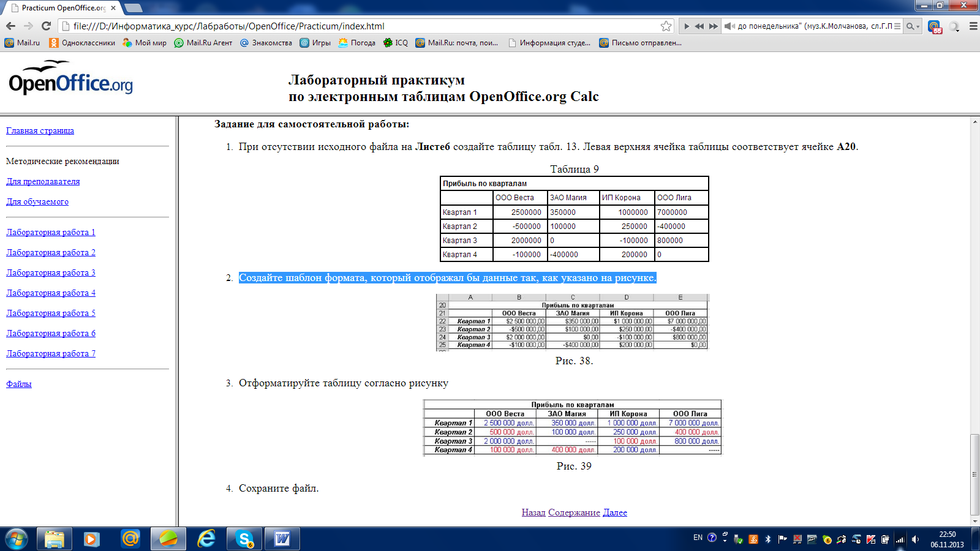This screenshot has height=551, width=980.
Task: Open Игры bookmark
Action: [315, 43]
